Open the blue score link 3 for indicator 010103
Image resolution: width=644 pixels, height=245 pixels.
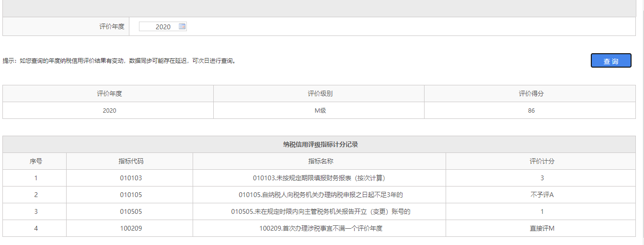[x=542, y=178]
